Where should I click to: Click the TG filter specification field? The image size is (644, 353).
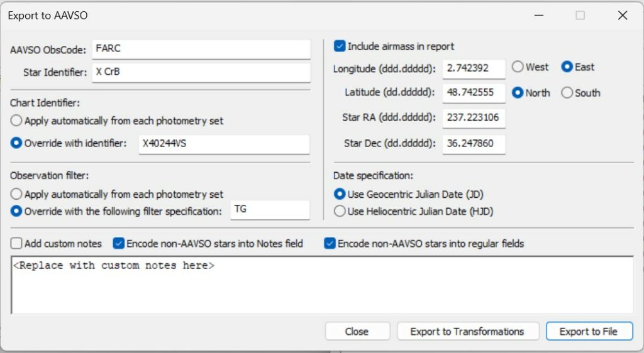pos(269,210)
